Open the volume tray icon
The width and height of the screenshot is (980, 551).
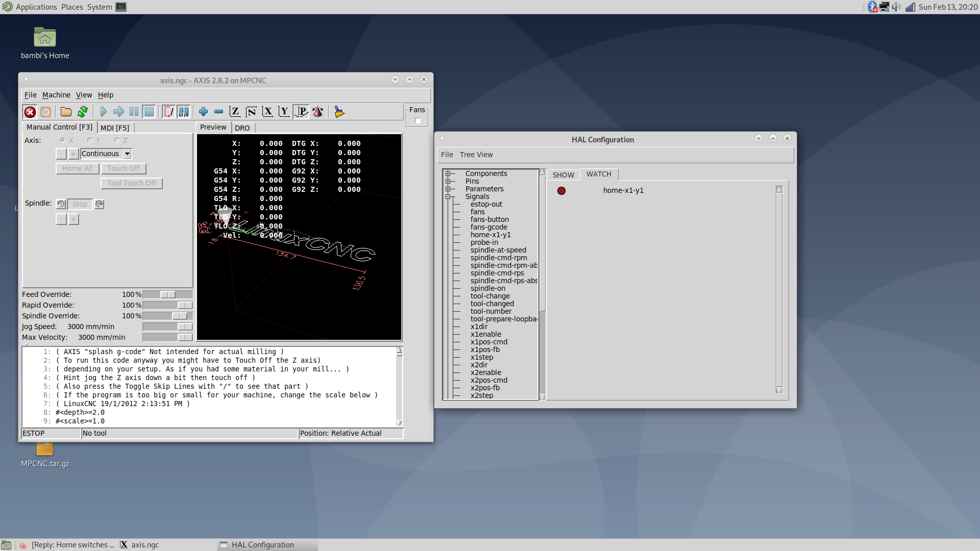point(896,7)
